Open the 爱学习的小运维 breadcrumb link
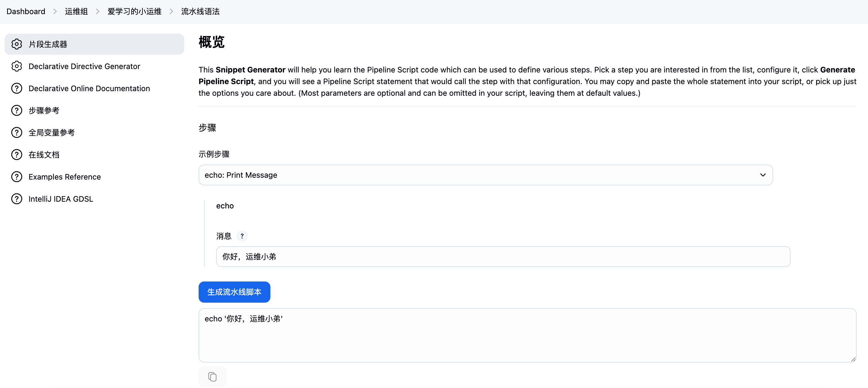Image resolution: width=868 pixels, height=388 pixels. point(134,11)
